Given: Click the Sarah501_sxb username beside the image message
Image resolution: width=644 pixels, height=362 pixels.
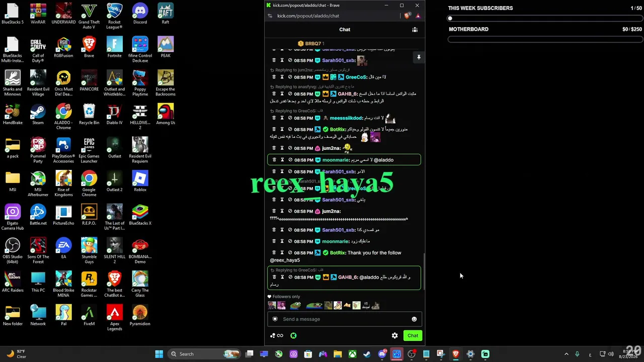Looking at the screenshot, I should click(339, 60).
